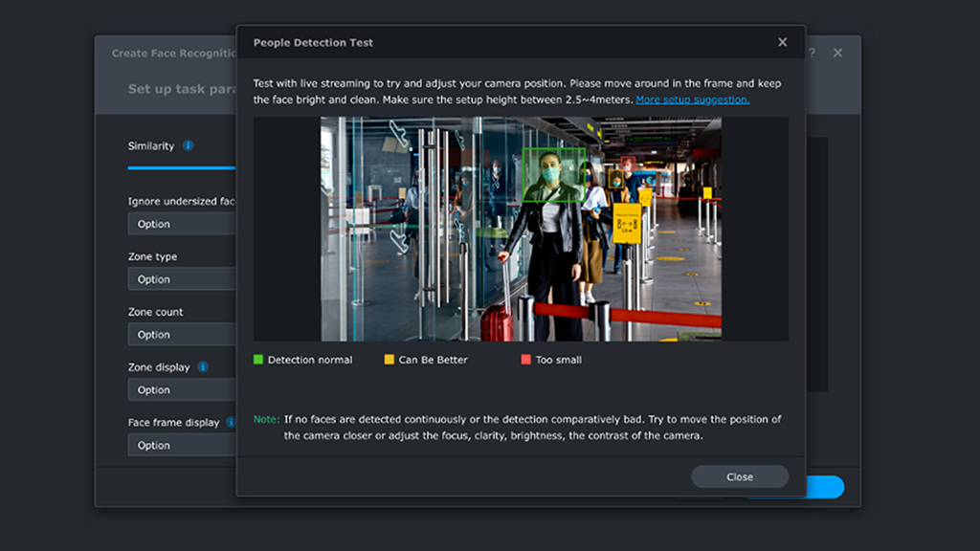Open the Ignore undersized face dropdown
Screen dimensions: 980x551
tap(182, 224)
